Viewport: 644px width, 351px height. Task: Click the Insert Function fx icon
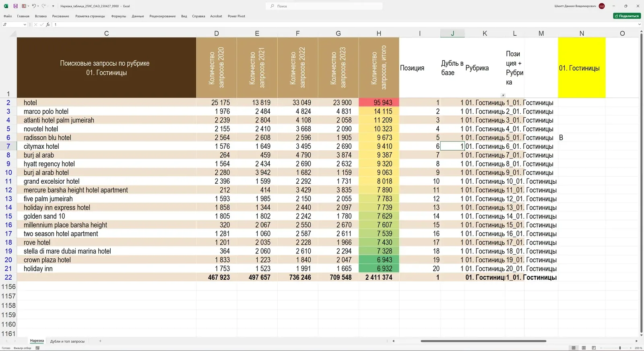[48, 25]
